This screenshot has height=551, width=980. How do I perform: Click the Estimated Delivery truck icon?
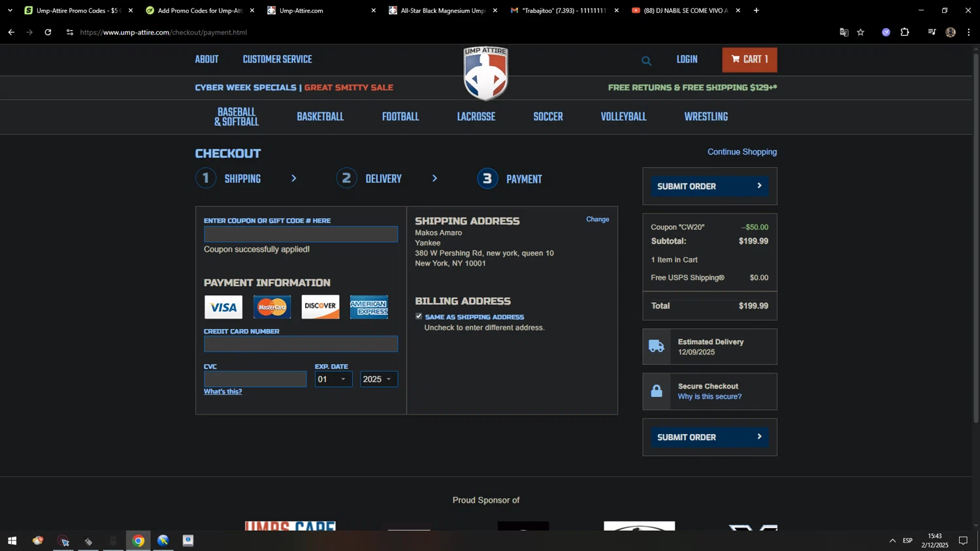[657, 347]
